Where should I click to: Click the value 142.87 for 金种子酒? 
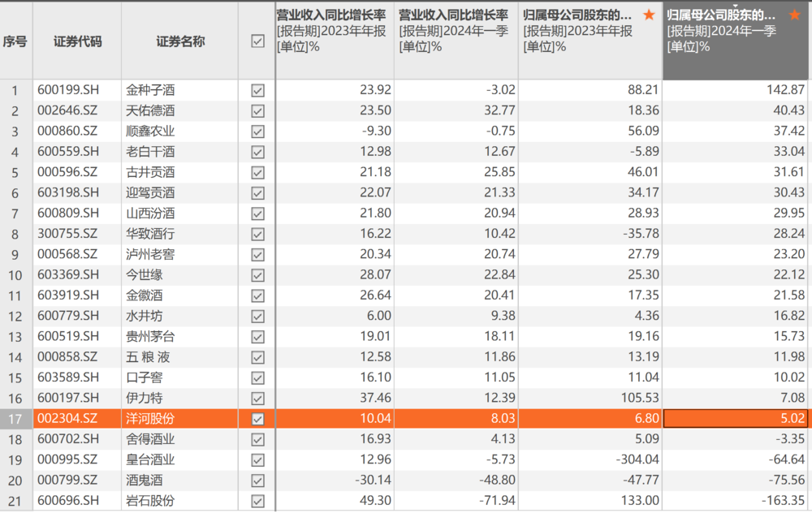785,89
